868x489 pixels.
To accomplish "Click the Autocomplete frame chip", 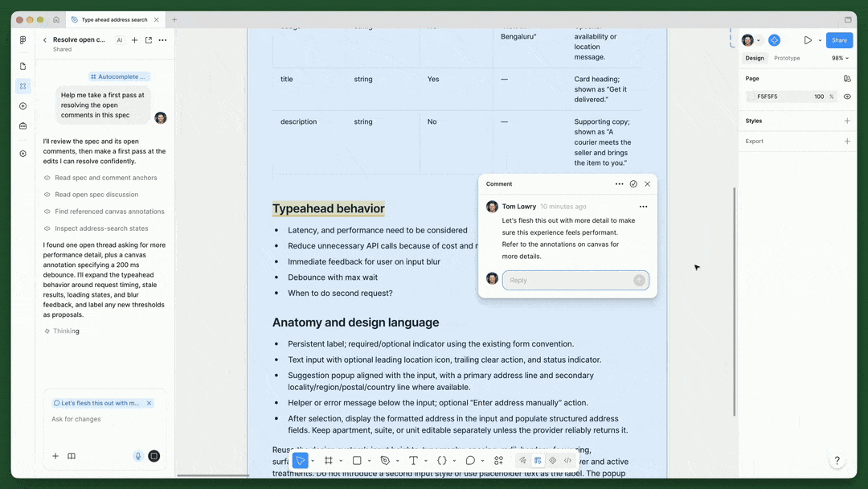I will 120,76.
